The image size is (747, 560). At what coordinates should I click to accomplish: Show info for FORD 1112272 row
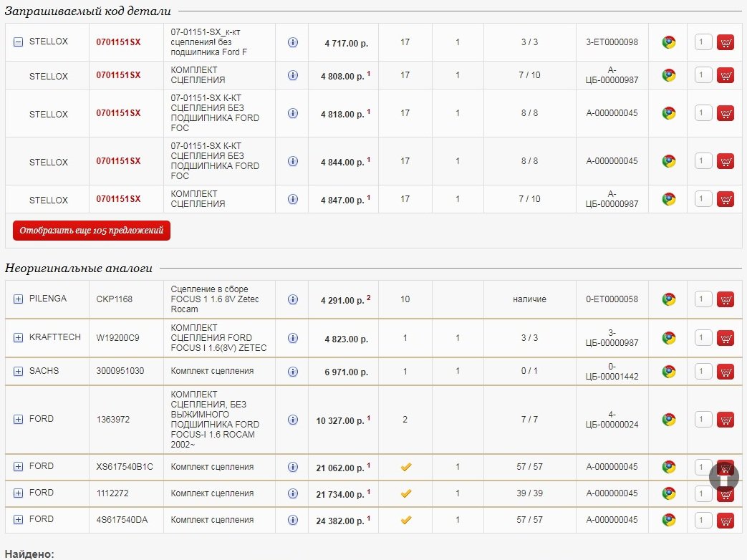point(293,493)
